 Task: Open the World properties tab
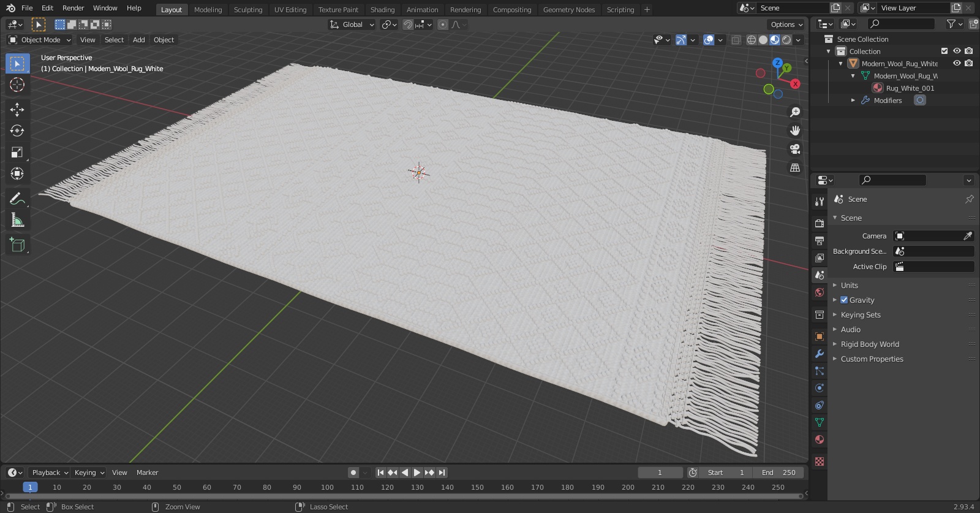coord(819,292)
